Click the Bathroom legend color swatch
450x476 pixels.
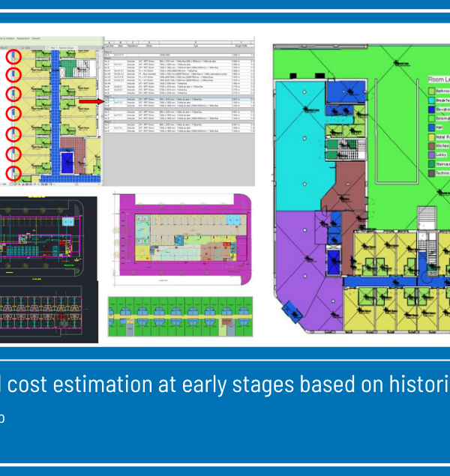click(432, 89)
